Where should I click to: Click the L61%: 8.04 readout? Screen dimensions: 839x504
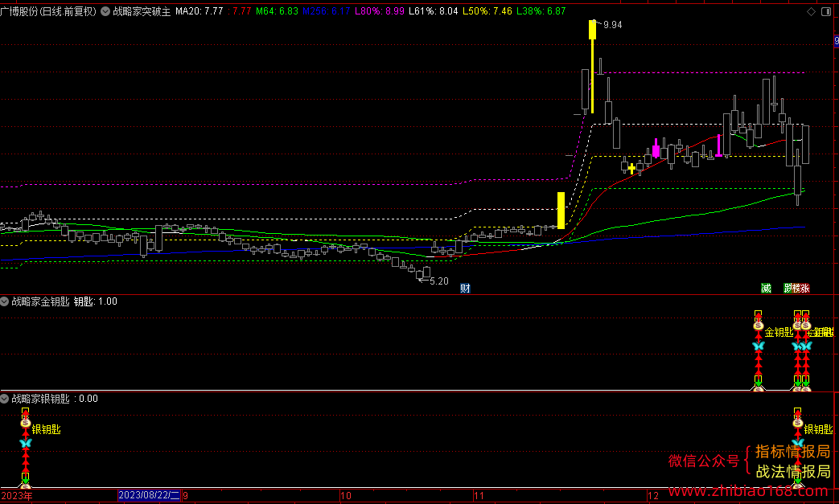coord(433,11)
